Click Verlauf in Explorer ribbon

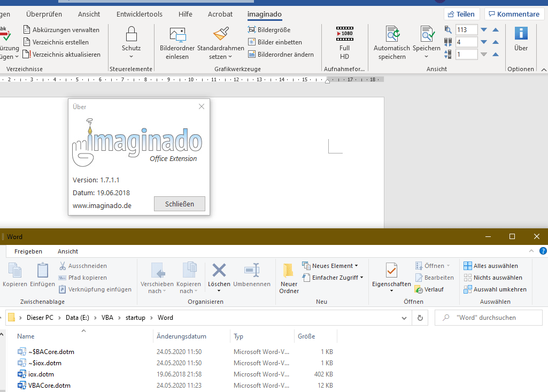click(429, 289)
